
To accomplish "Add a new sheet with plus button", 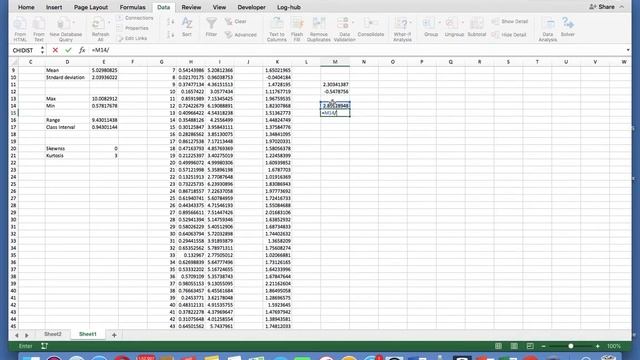I will (114, 335).
